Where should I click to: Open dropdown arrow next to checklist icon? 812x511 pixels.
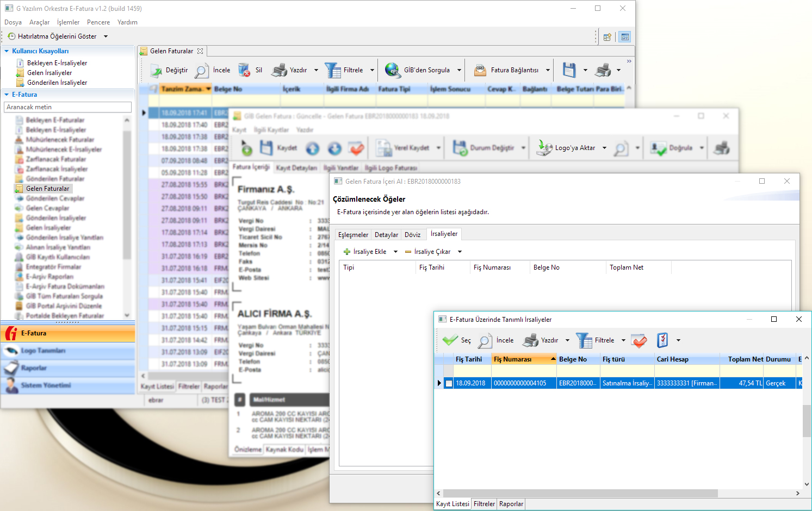click(x=678, y=341)
